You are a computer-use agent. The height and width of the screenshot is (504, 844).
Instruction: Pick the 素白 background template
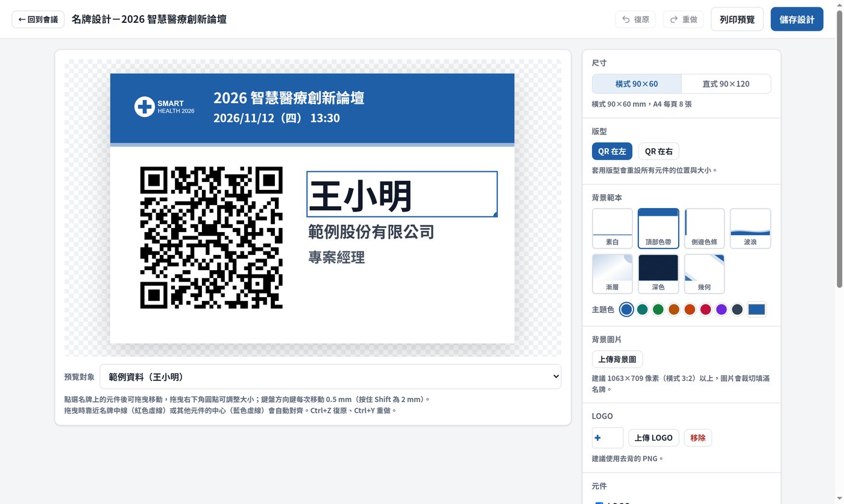point(613,228)
